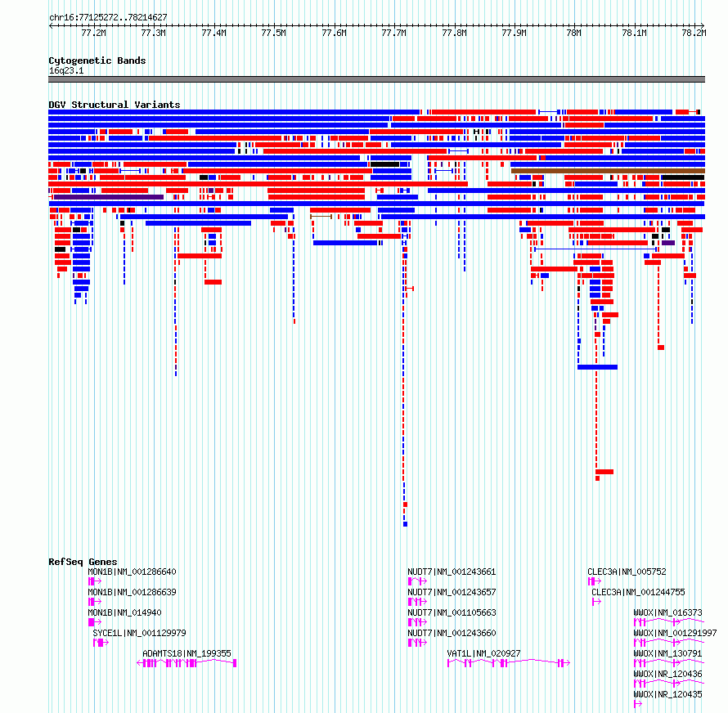Click the MON1B NM_001286639 gene glyph
The image size is (728, 713).
tap(95, 602)
